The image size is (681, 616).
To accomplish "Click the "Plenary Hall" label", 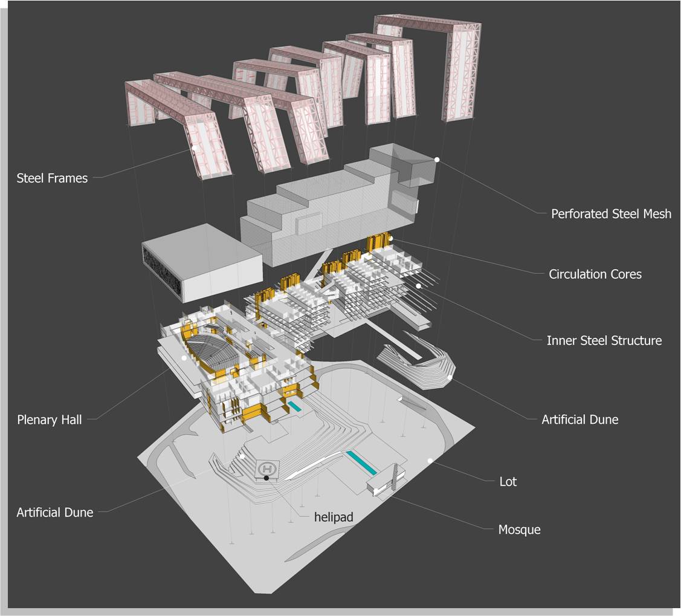I will pyautogui.click(x=49, y=420).
